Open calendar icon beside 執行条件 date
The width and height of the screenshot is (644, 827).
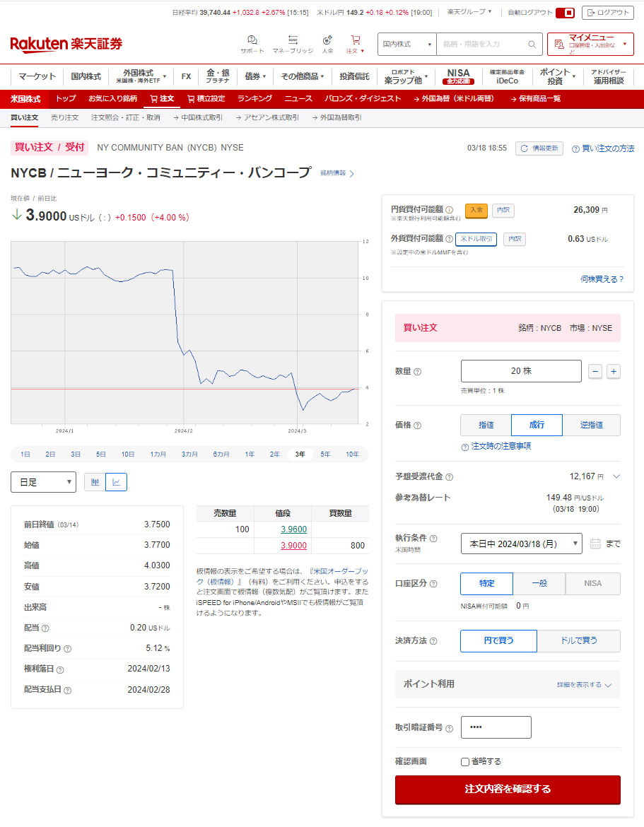pos(595,544)
